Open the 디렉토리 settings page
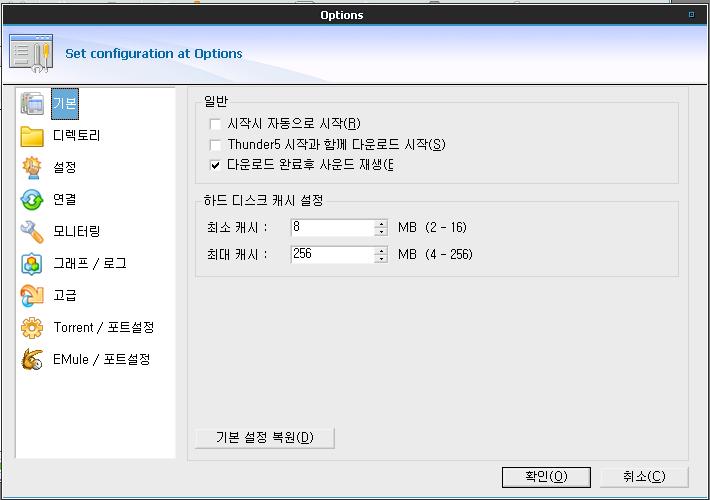Screen dimensions: 710x500 77,135
